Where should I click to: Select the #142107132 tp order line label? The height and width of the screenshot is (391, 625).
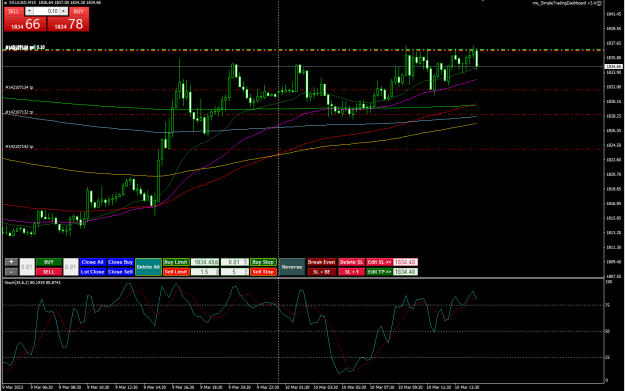[19, 112]
